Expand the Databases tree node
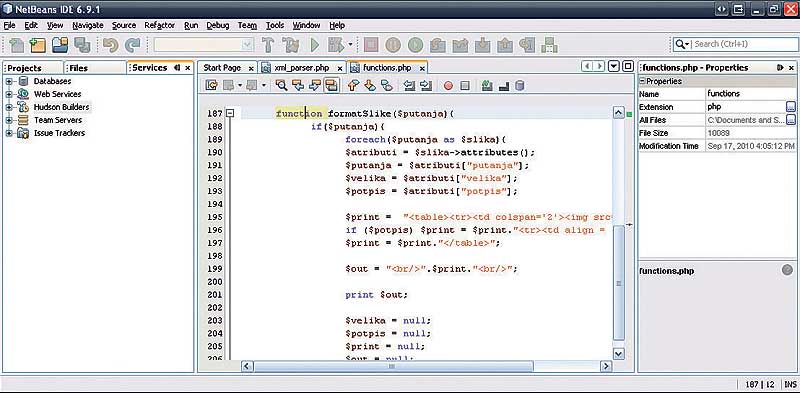The height and width of the screenshot is (393, 800). click(x=9, y=81)
